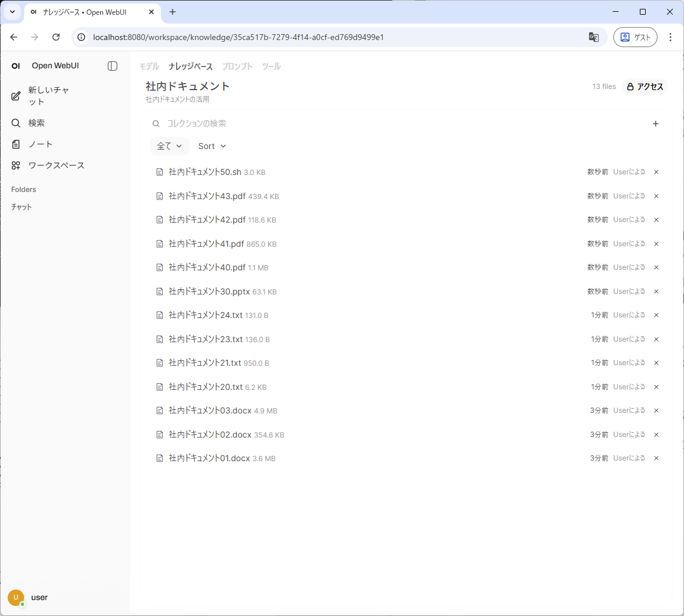
Task: Click the plus icon to add content
Action: [656, 124]
